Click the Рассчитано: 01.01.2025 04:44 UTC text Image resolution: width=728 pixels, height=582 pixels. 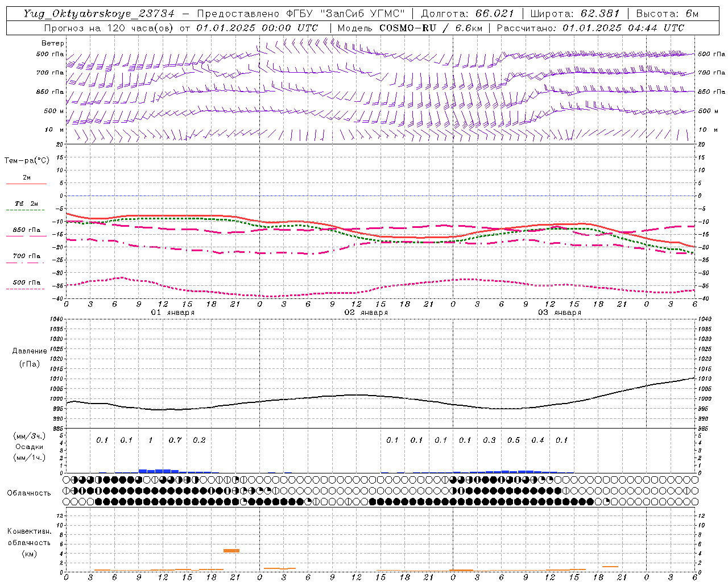(x=590, y=28)
